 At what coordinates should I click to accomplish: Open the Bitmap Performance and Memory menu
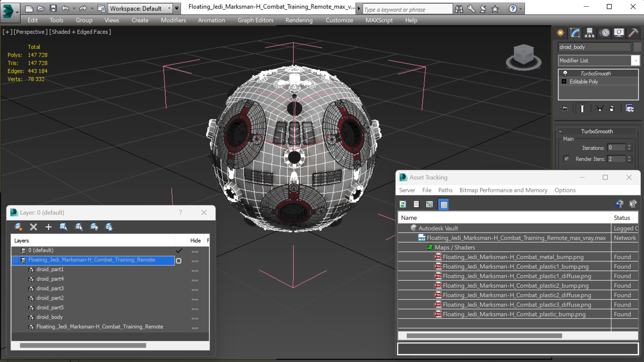[503, 190]
